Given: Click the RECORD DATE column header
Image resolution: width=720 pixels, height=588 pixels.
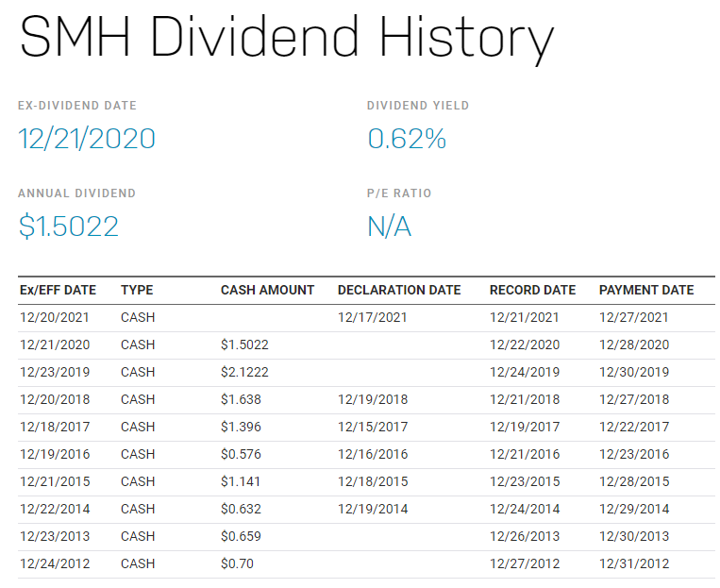Looking at the screenshot, I should pos(532,290).
